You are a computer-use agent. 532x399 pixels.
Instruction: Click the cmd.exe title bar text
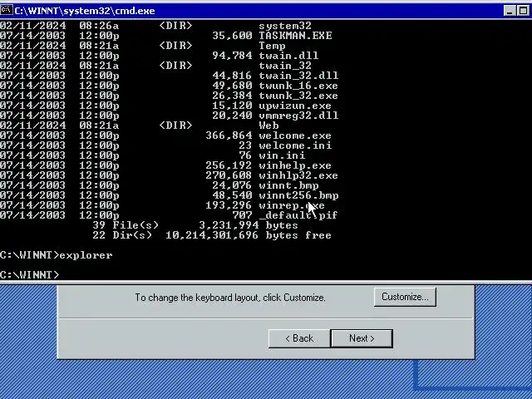85,11
